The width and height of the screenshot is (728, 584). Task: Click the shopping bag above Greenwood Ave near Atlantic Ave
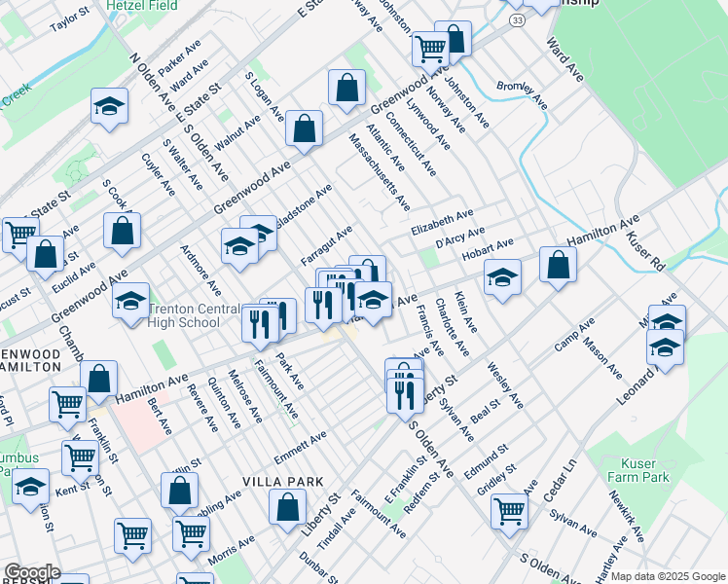[346, 90]
